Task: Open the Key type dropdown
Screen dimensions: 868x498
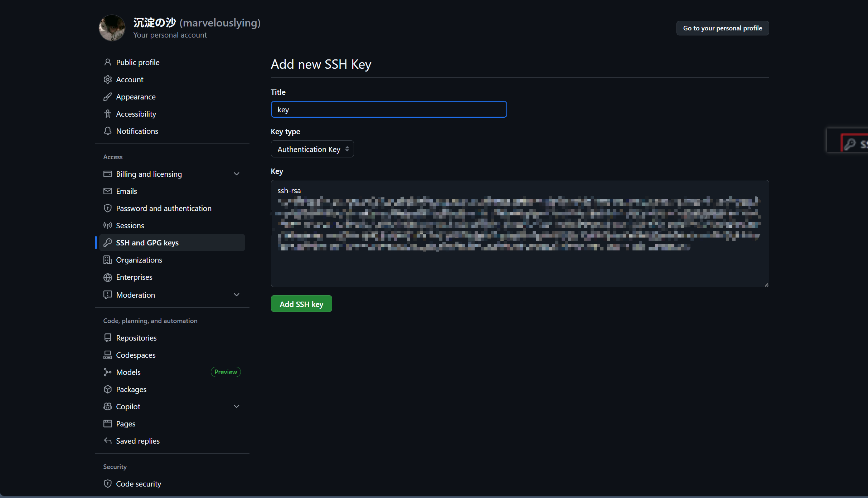Action: (x=312, y=149)
